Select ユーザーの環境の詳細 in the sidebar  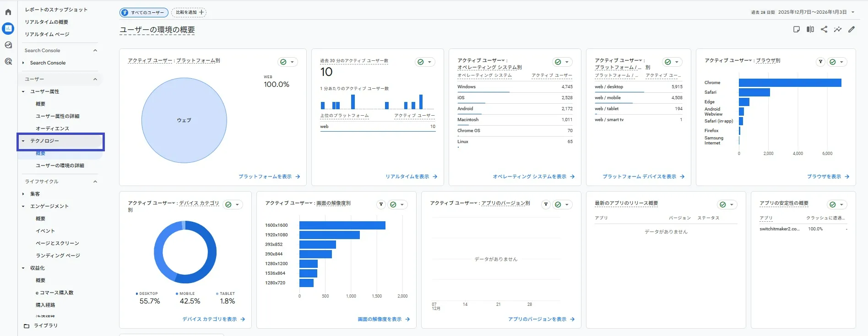tap(60, 165)
